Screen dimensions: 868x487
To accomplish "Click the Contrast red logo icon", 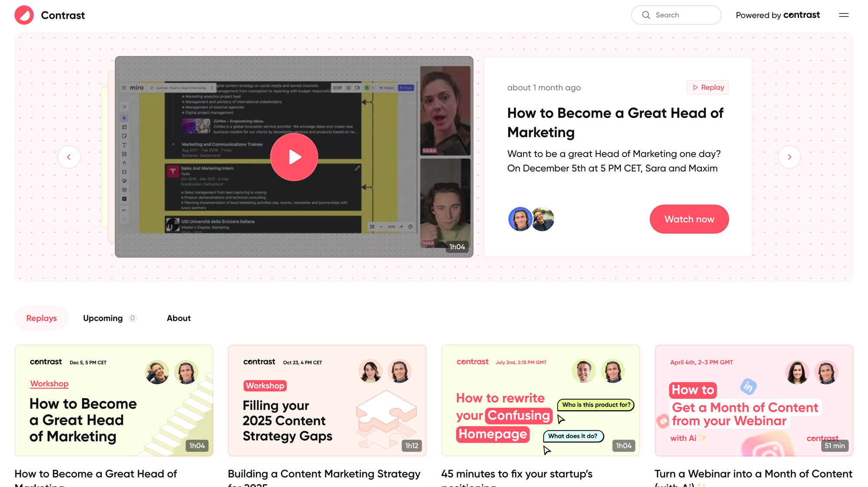I will tap(24, 15).
